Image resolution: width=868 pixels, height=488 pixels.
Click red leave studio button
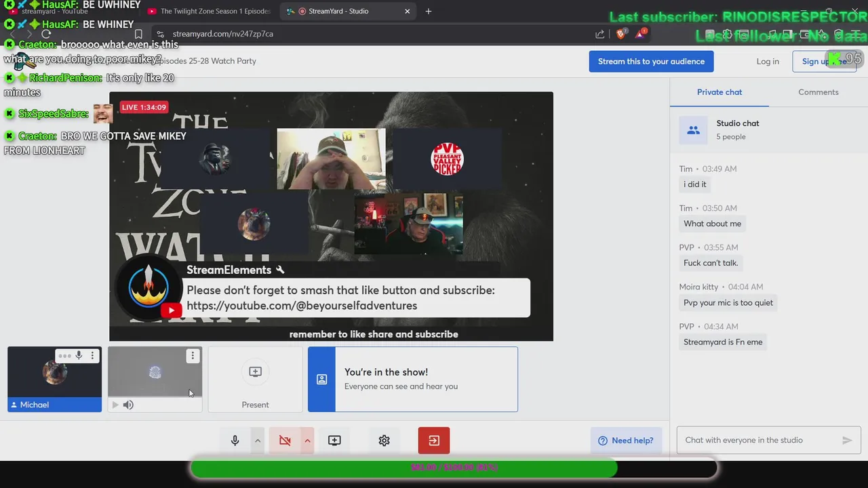click(x=434, y=441)
